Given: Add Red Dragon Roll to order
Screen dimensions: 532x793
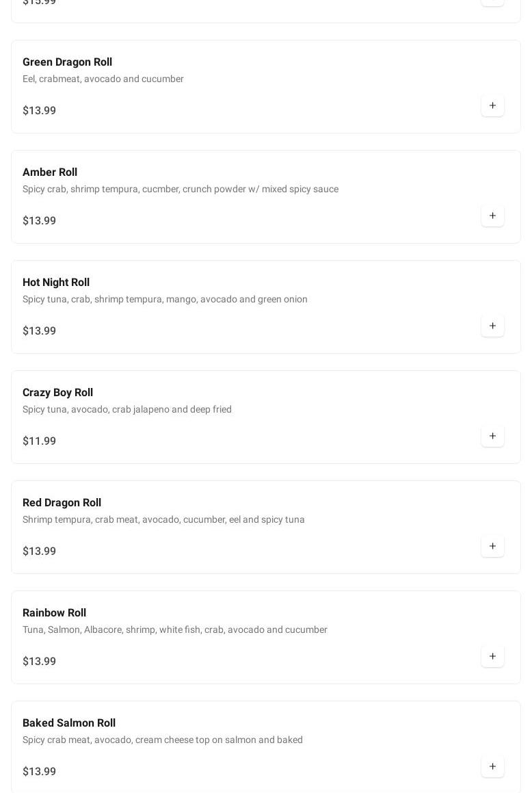Looking at the screenshot, I should [492, 547].
